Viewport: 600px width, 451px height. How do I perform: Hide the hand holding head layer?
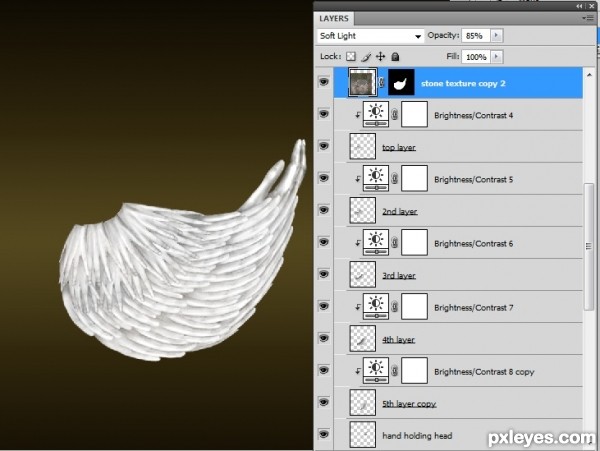coord(324,435)
